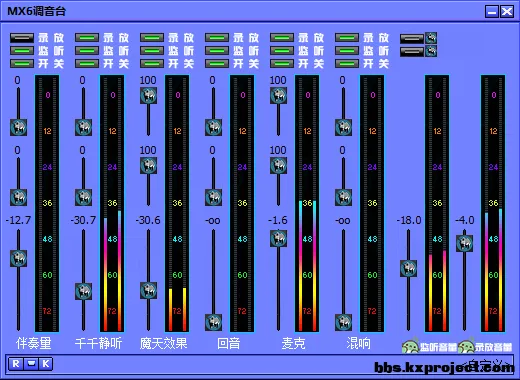Toggle 开关 switch on 混响 channel
520x380 pixels.
[347, 63]
